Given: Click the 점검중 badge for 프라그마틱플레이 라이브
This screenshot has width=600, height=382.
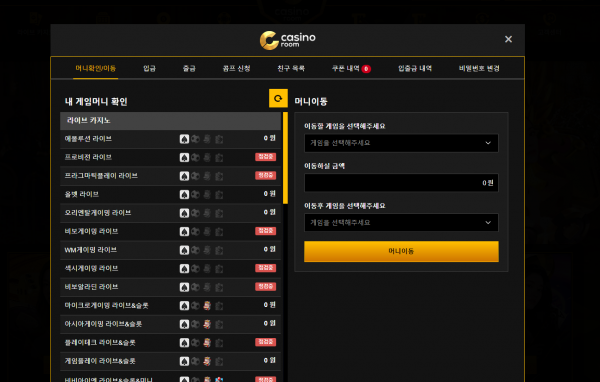Looking at the screenshot, I should point(266,175).
